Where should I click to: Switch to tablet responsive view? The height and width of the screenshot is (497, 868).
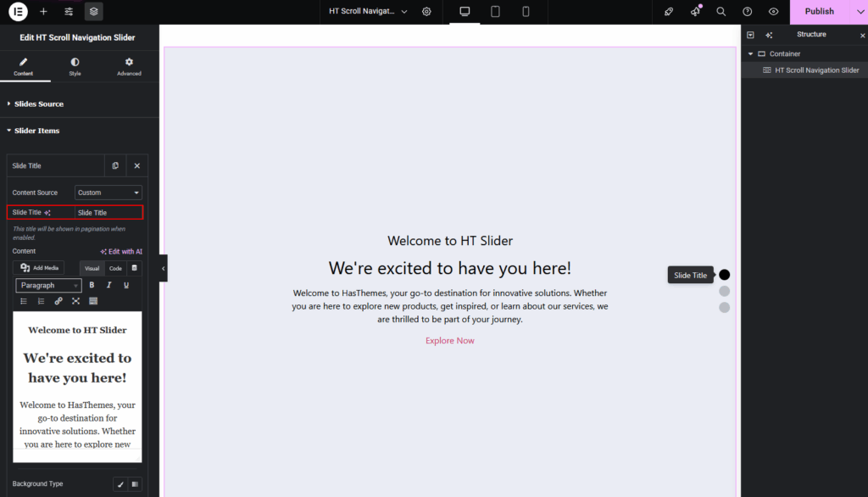pyautogui.click(x=495, y=12)
